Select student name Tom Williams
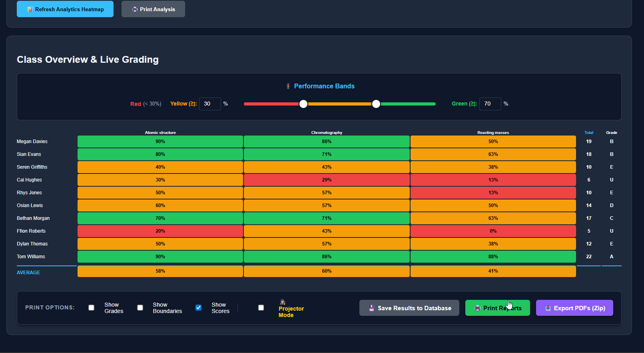 coord(31,257)
